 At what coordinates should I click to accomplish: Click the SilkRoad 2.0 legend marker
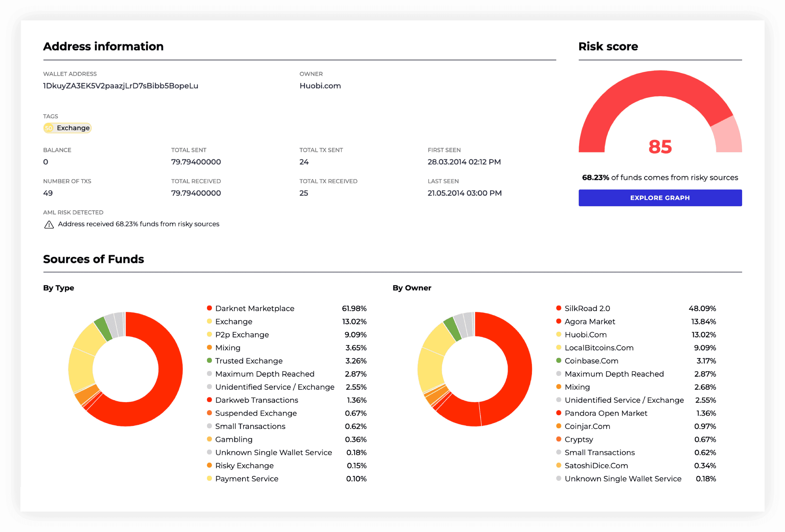559,309
